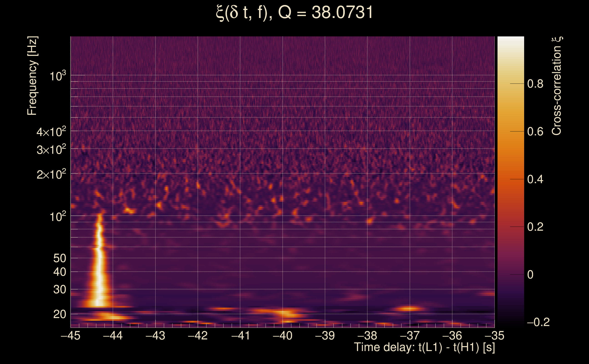589x364 pixels.
Task: Click the y-axis tick label 50
Action: (59, 258)
